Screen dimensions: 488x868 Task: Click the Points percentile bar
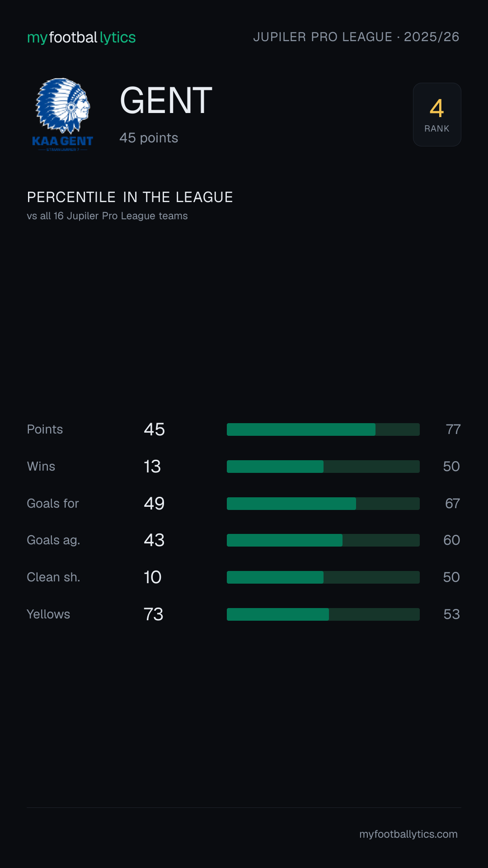tap(323, 429)
